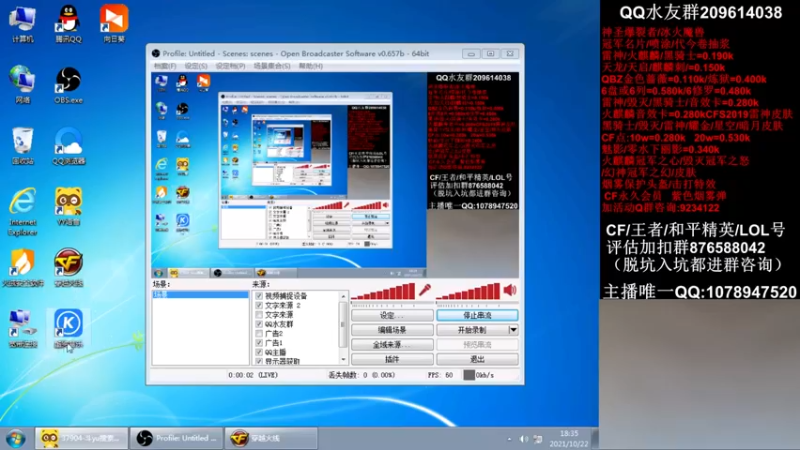The width and height of the screenshot is (800, 450).
Task: Launch the QQ浏览器 desktop shortcut
Action: click(x=68, y=146)
